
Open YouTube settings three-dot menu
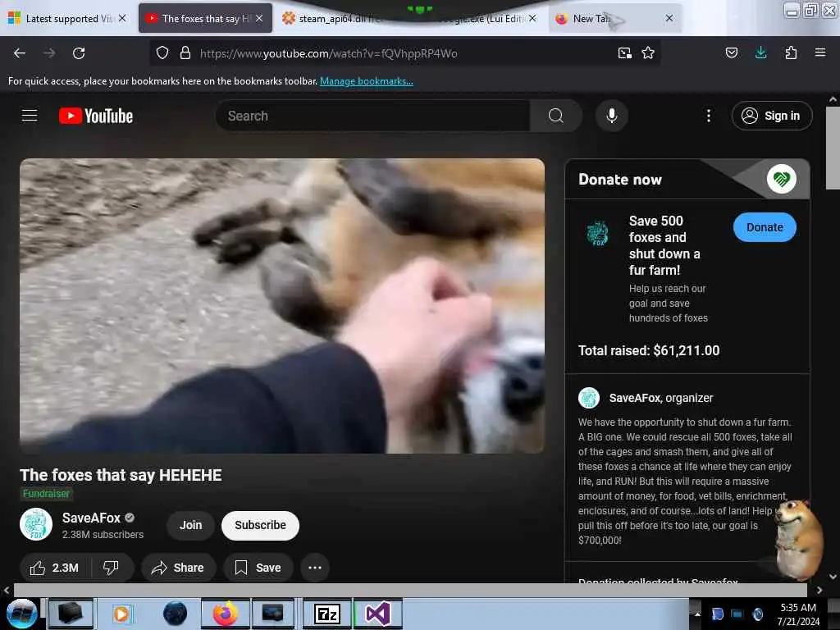click(709, 116)
